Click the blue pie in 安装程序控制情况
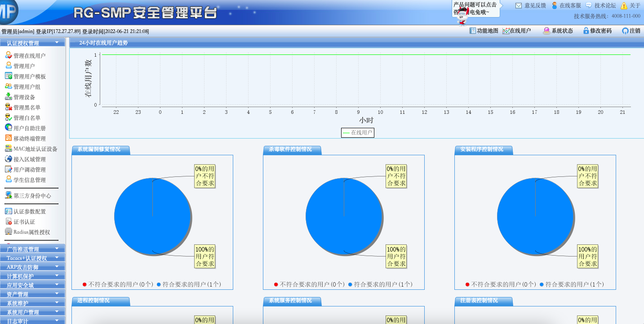The height and width of the screenshot is (324, 644). click(x=535, y=216)
